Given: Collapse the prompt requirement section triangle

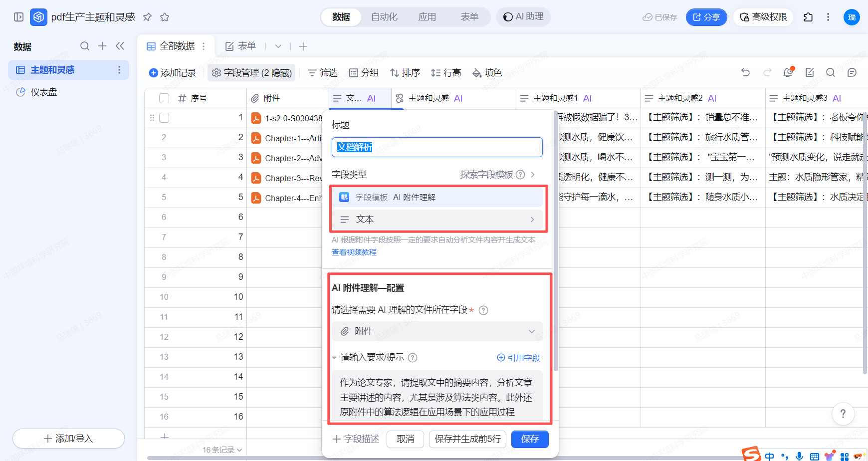Looking at the screenshot, I should (334, 358).
